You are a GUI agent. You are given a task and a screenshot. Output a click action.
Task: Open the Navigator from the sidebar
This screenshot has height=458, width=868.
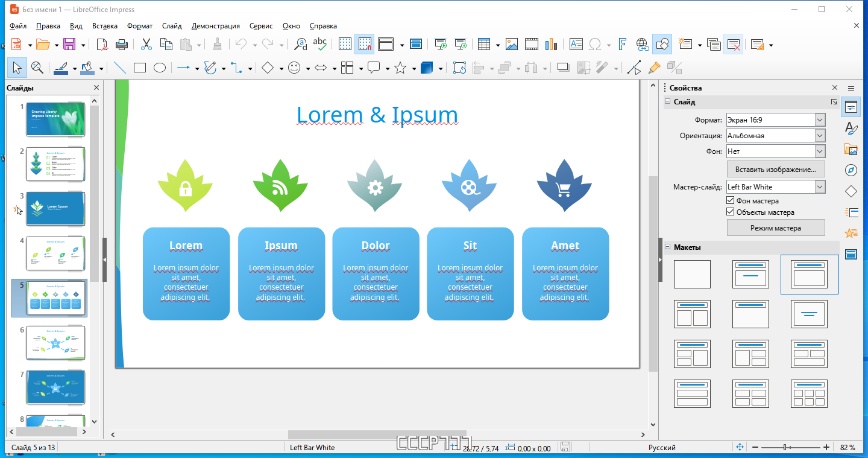[851, 170]
